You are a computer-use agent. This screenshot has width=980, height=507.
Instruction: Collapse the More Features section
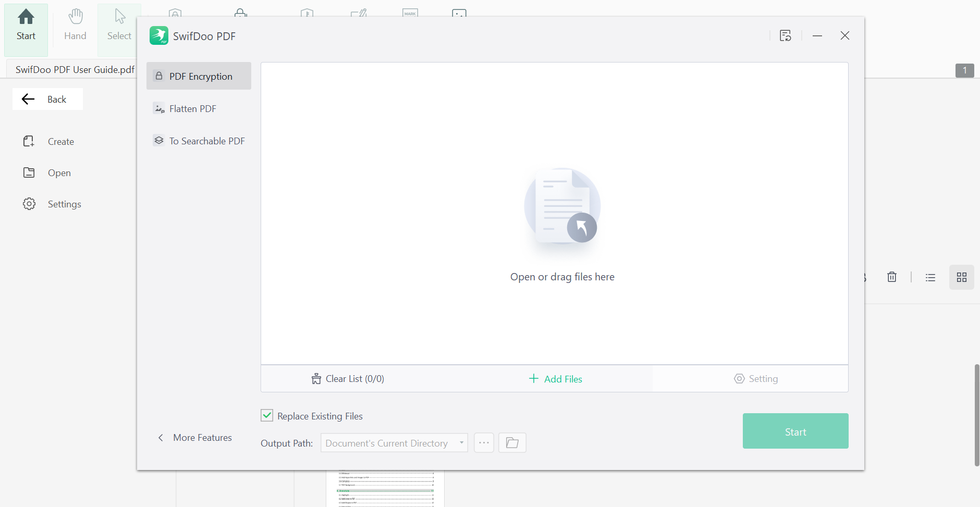[x=194, y=438]
